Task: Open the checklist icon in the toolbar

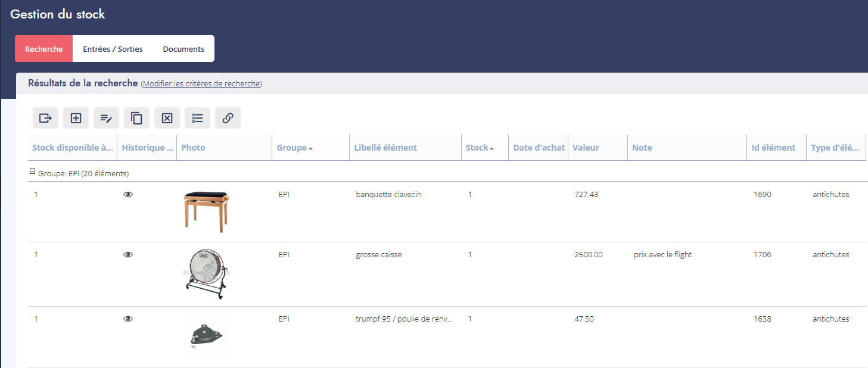Action: click(x=197, y=118)
